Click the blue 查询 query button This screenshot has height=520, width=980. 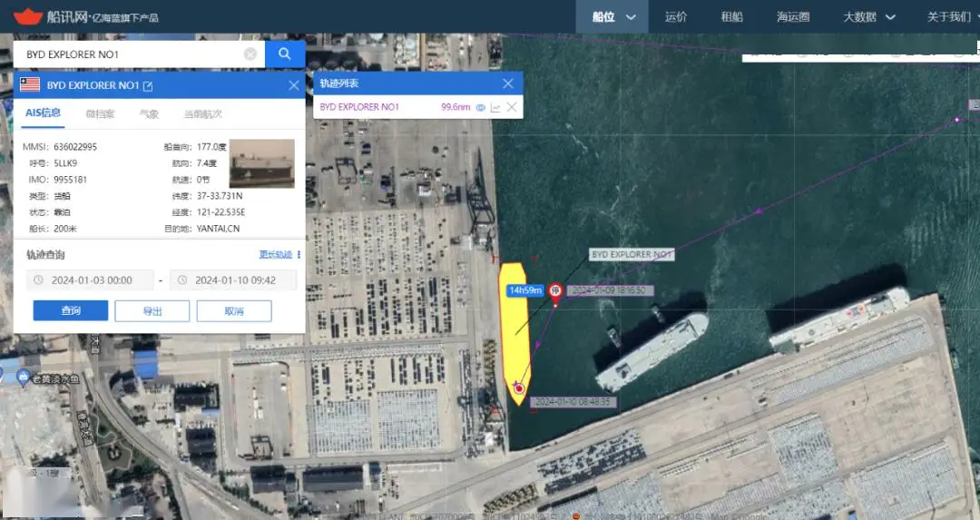point(71,310)
